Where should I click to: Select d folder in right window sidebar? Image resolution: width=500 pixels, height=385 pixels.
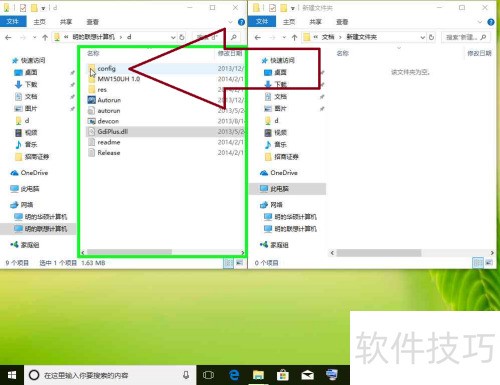click(276, 121)
